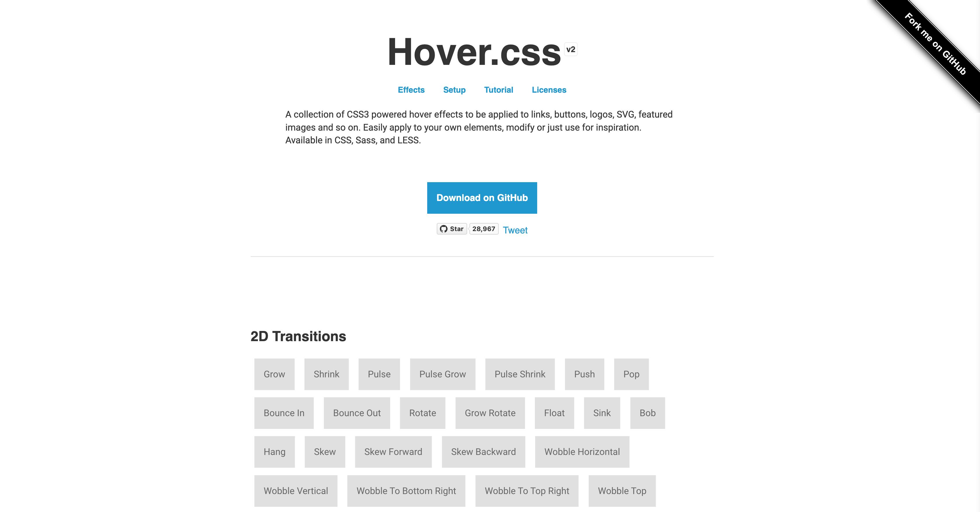Screen dimensions: 980x512
Task: Click the Float hover effect button
Action: 554,413
